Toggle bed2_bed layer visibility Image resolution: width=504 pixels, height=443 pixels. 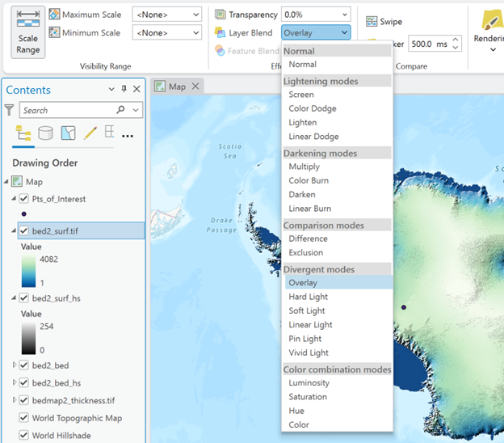tap(23, 365)
